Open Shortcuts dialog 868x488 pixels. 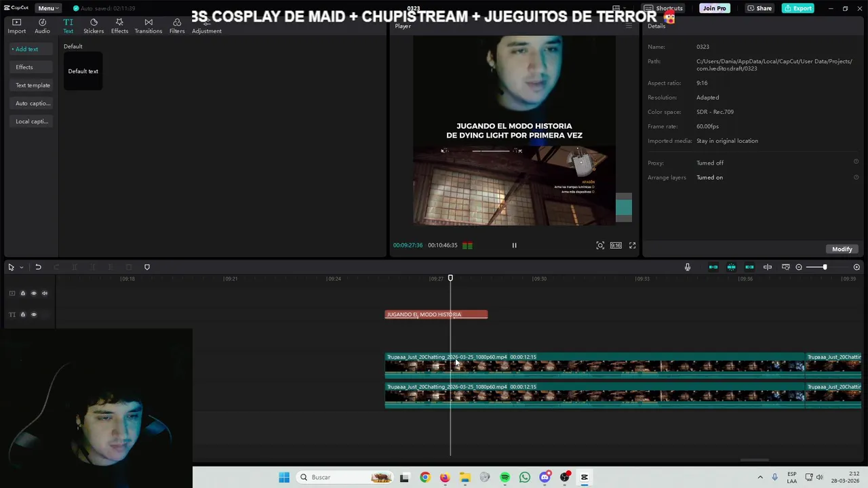tap(664, 8)
